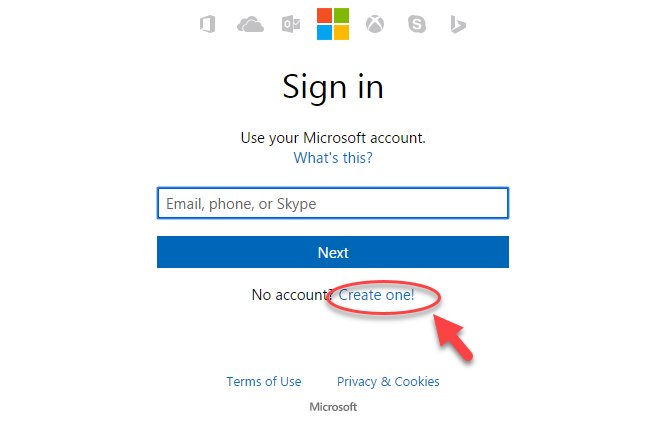The height and width of the screenshot is (435, 655).
Task: Click the Office icon in the top row
Action: (x=208, y=24)
